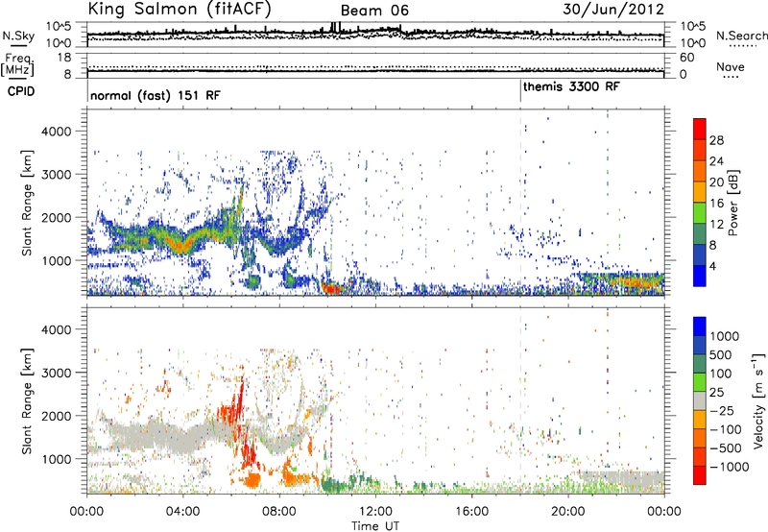This screenshot has height=532, width=768.
Task: Click the 'CPID' row label
Action: click(x=20, y=91)
